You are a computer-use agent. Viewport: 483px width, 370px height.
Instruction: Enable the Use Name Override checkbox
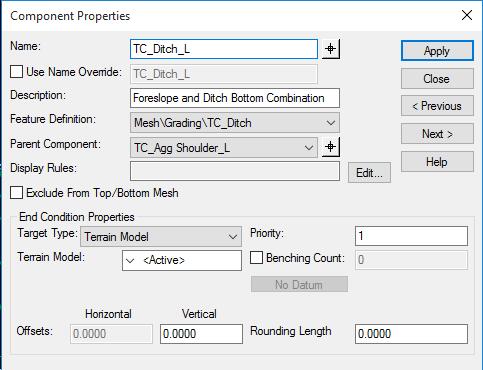(16, 72)
